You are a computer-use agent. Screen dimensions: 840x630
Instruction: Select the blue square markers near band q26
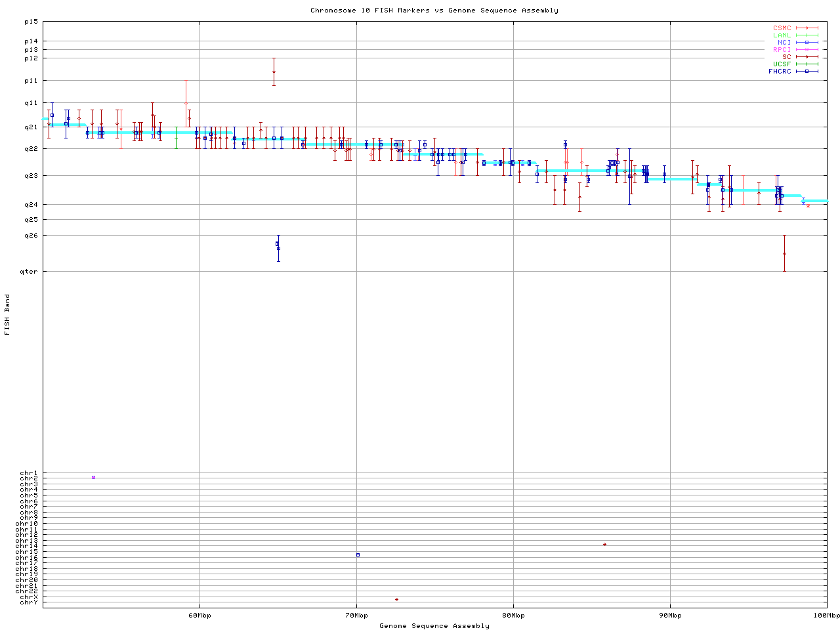tap(278, 245)
